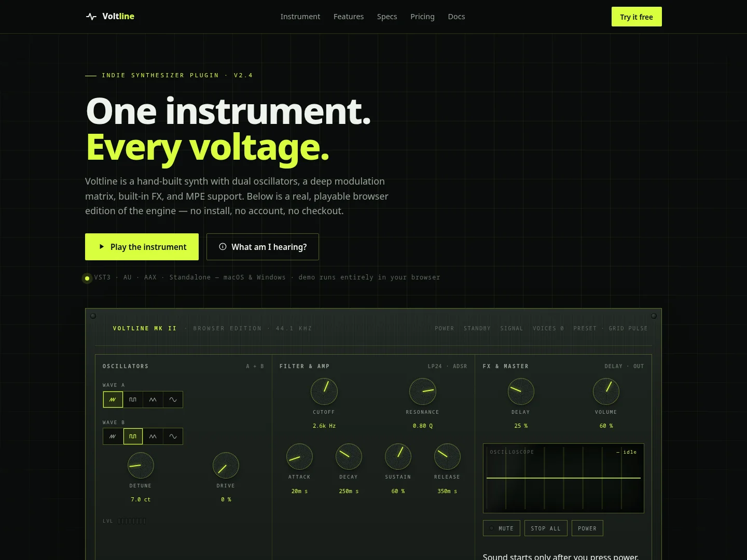Select sine waveform for Wave A
The image size is (747, 560).
coord(173,400)
